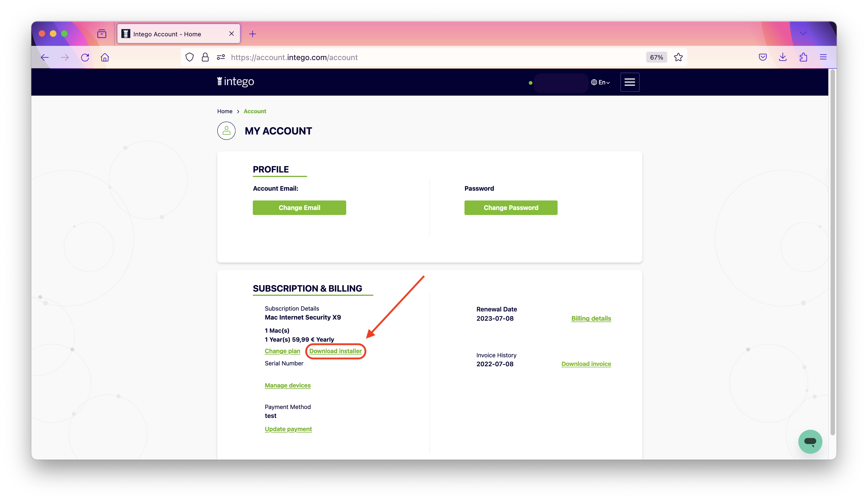The image size is (868, 501).
Task: Reset the 67% zoom level
Action: click(656, 58)
